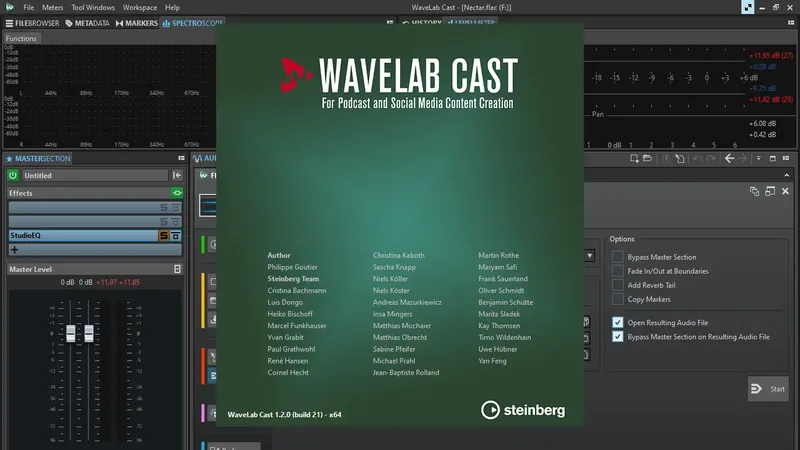Open the Help menu
The width and height of the screenshot is (800, 450).
(172, 7)
